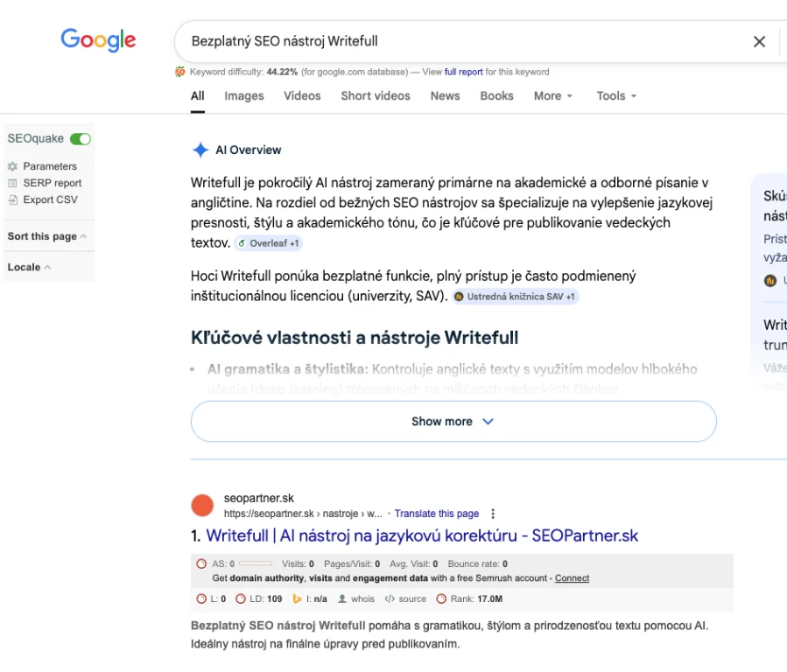Click the Connect link for Semrush
Screen dimensions: 787x672
(x=572, y=578)
